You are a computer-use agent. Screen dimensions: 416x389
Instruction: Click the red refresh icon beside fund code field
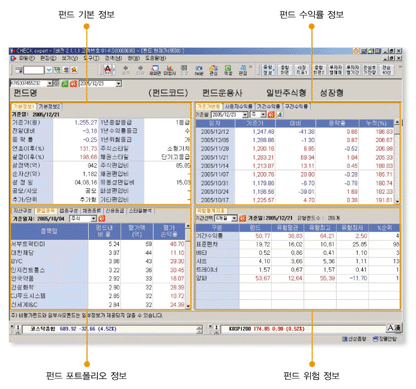tap(73, 83)
